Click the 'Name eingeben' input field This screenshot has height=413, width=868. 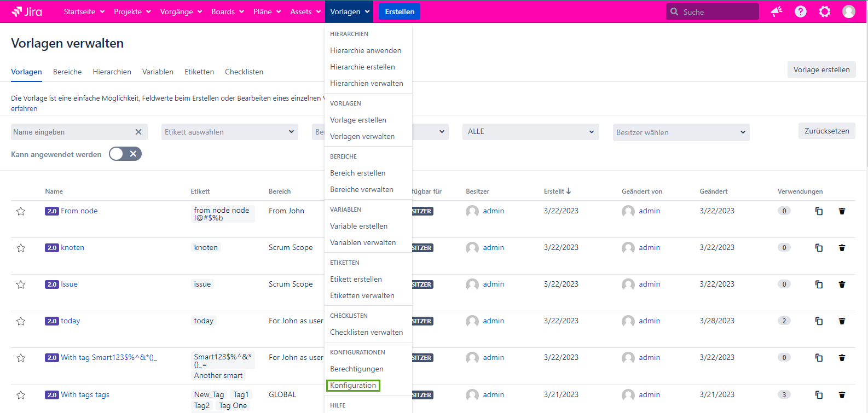(x=71, y=132)
